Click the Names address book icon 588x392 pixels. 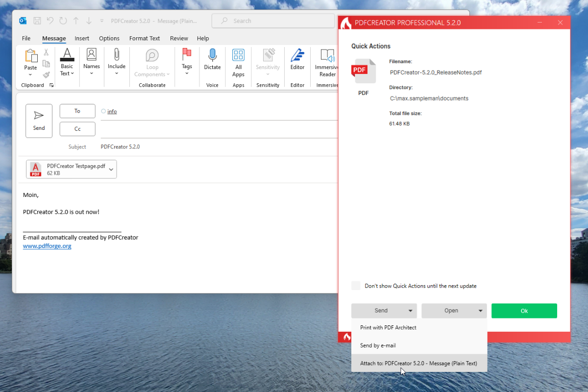(x=92, y=54)
